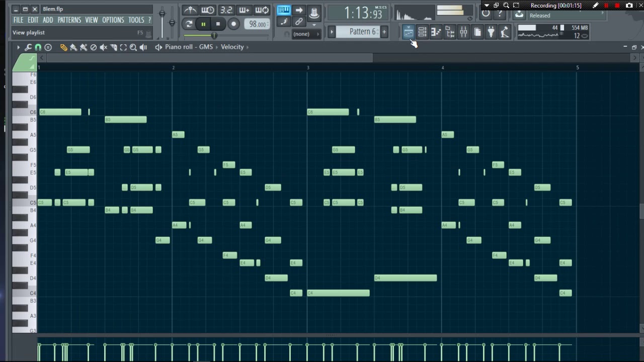Viewport: 644px width, 362px height.
Task: Stop playback
Action: pos(218,24)
